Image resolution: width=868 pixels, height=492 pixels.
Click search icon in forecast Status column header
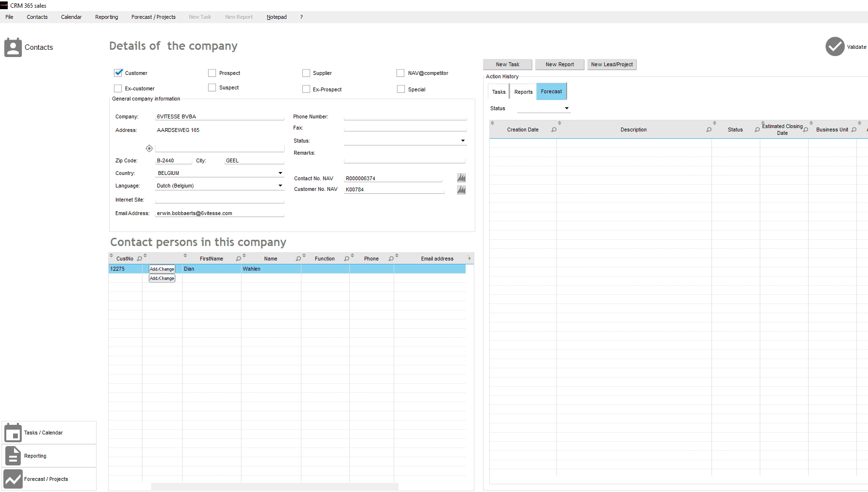pos(757,130)
